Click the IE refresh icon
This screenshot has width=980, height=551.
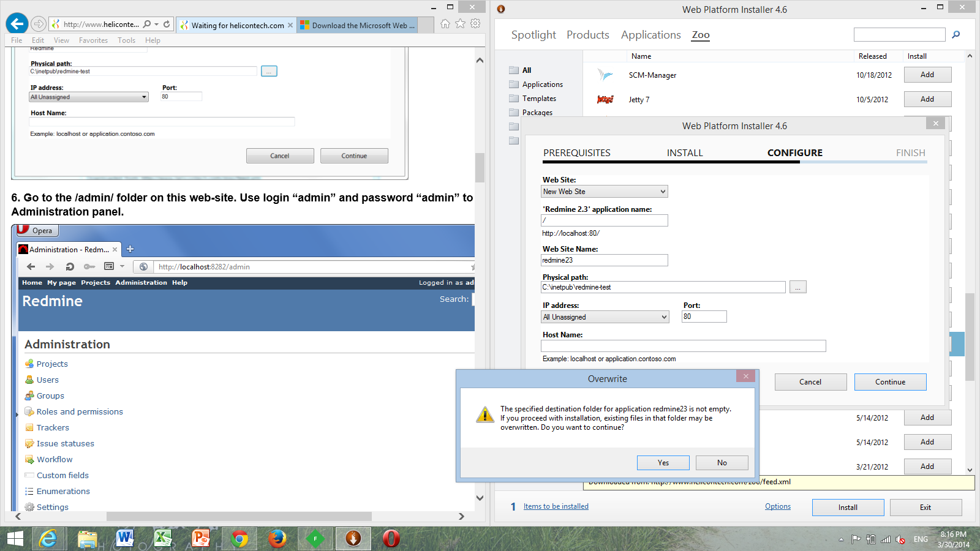pos(167,24)
